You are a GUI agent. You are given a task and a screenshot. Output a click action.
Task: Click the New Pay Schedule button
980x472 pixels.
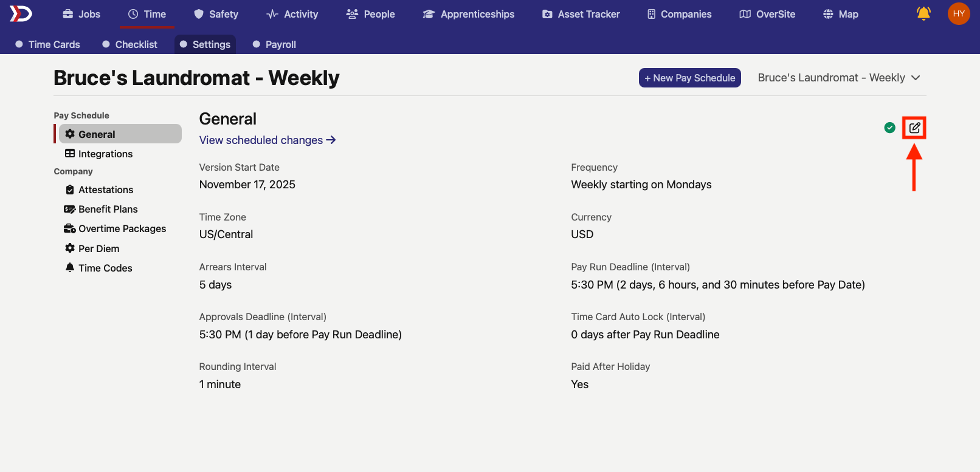[x=690, y=78]
